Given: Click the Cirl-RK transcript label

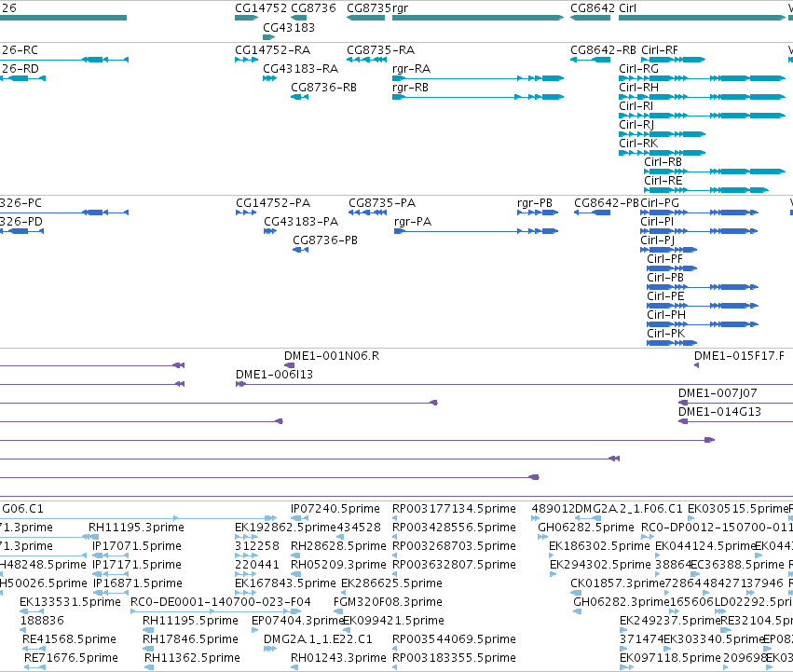Looking at the screenshot, I should [x=638, y=144].
